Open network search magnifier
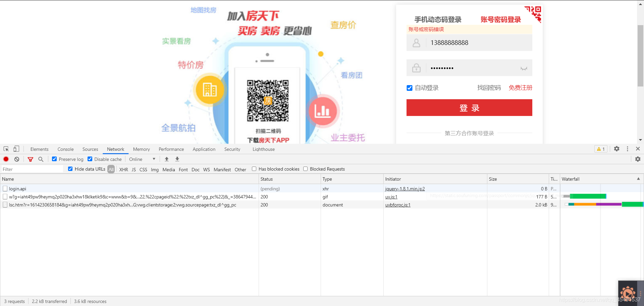The image size is (644, 306). pos(41,159)
